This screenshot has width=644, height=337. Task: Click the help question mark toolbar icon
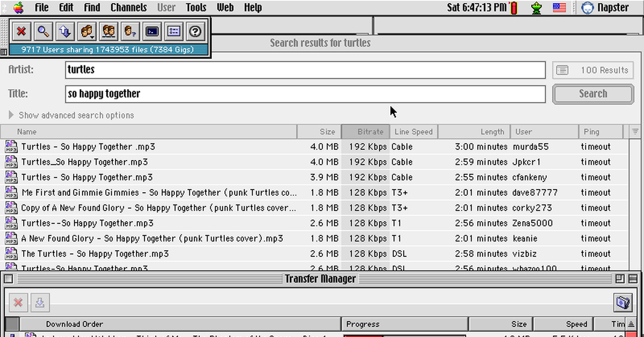195,32
